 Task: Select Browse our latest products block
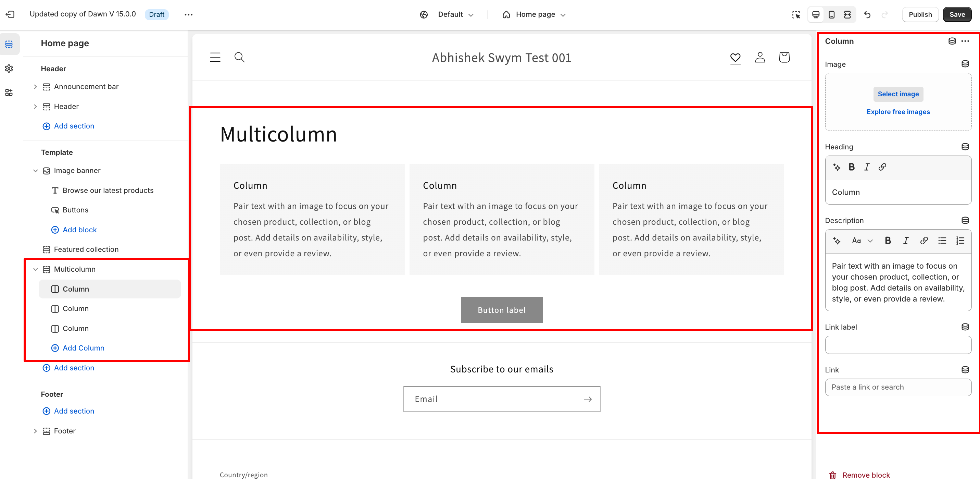(x=108, y=191)
